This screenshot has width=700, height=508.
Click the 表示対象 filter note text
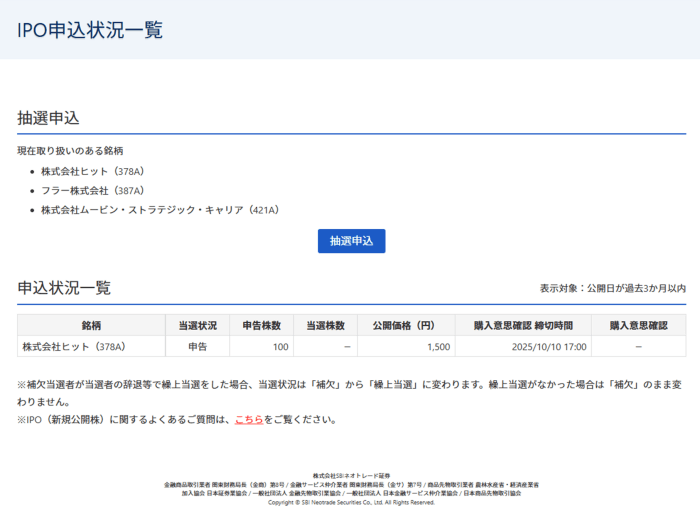[612, 288]
